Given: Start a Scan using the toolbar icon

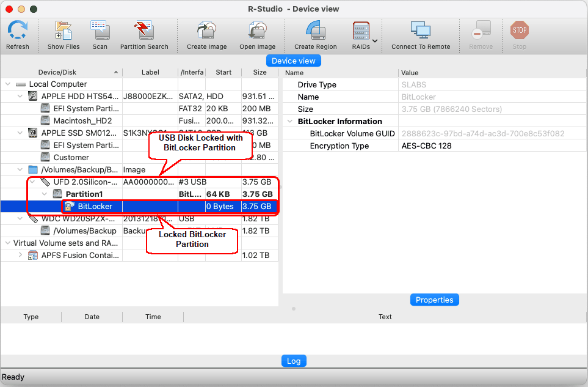Looking at the screenshot, I should pos(100,31).
